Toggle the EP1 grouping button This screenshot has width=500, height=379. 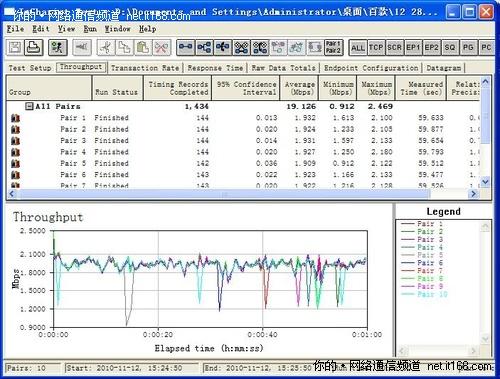pos(413,48)
